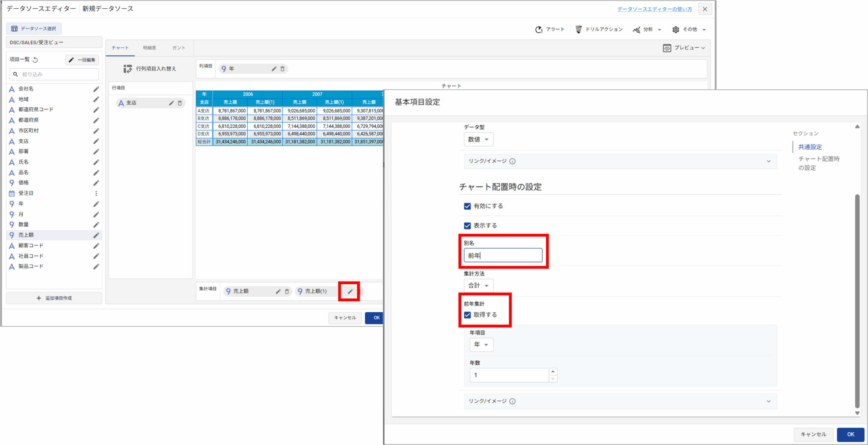This screenshot has height=445, width=868.
Task: Uncheck the 有効にする checkbox
Action: click(x=467, y=206)
